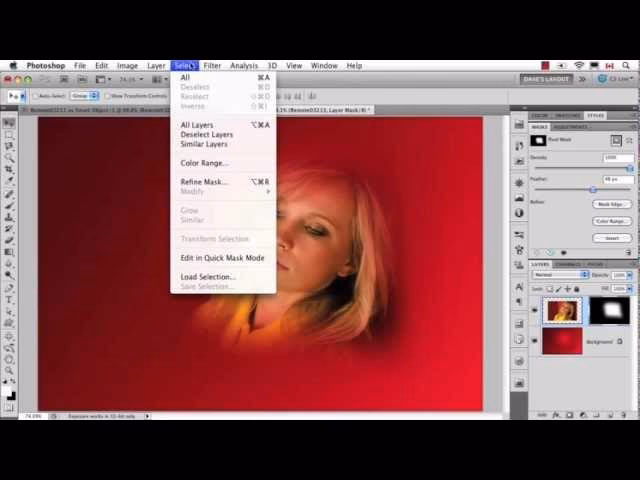The width and height of the screenshot is (640, 480).
Task: Click the lock position icon in Layers panel
Action: [x=568, y=289]
